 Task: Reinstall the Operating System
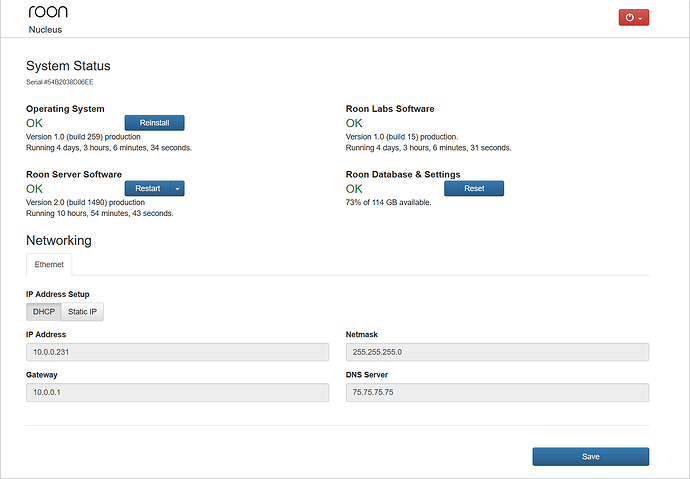154,123
